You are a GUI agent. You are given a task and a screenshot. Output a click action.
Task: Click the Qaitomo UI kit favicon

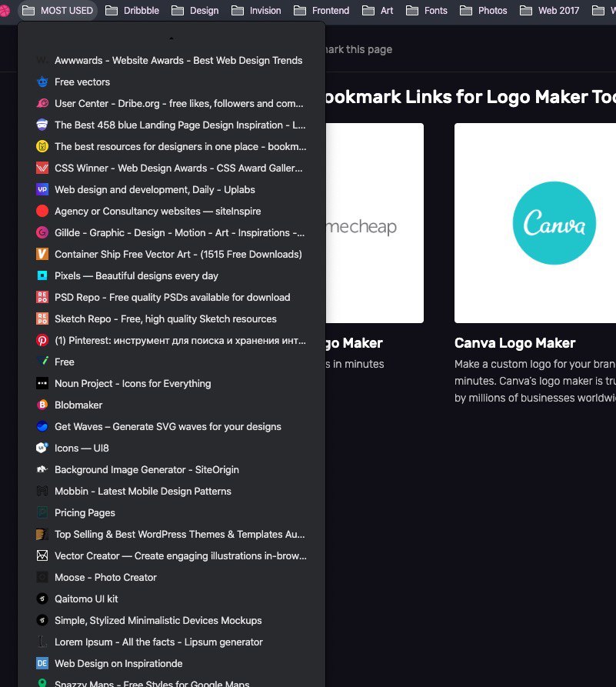(42, 599)
